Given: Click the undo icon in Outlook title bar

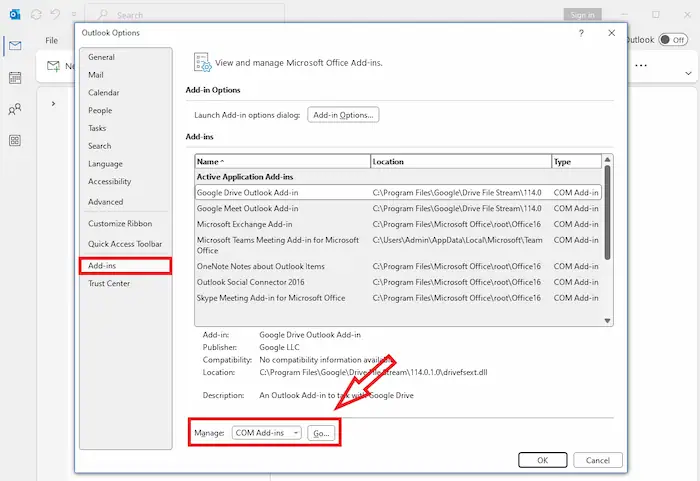Looking at the screenshot, I should coord(55,15).
